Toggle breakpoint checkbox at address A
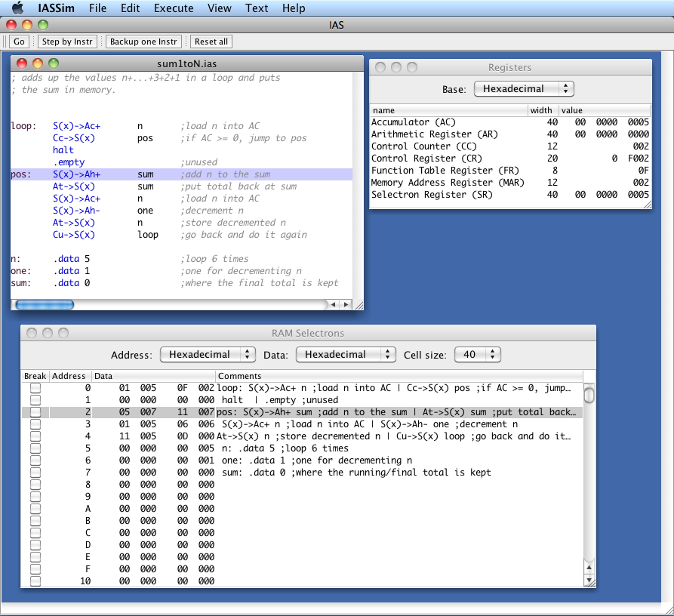Screen dimensions: 674x616 (35, 509)
